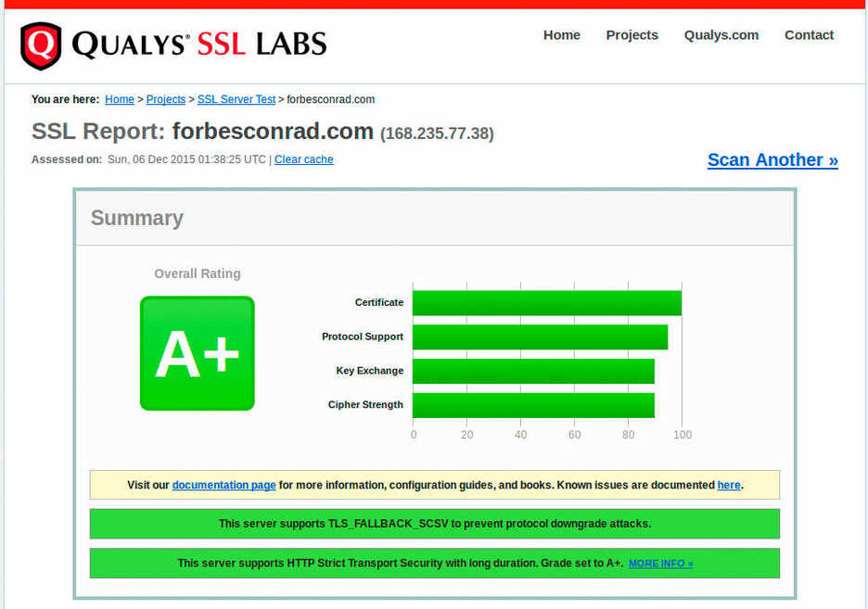This screenshot has height=609, width=868.
Task: Open the documentation page link
Action: pos(223,485)
